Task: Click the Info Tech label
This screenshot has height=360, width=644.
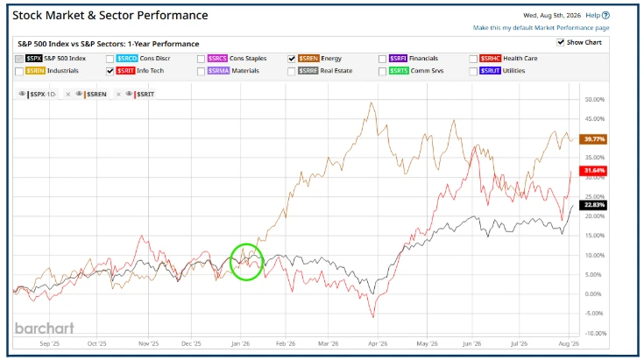Action: pyautogui.click(x=151, y=71)
